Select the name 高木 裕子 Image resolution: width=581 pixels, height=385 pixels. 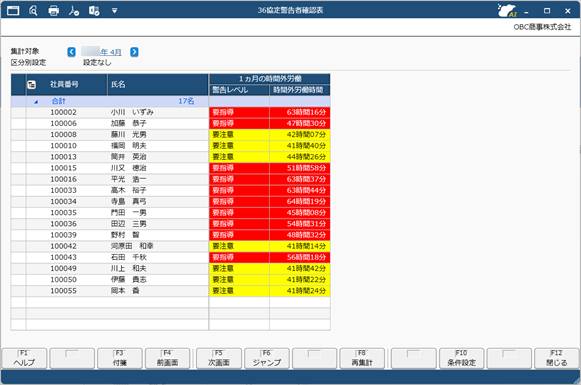(129, 190)
